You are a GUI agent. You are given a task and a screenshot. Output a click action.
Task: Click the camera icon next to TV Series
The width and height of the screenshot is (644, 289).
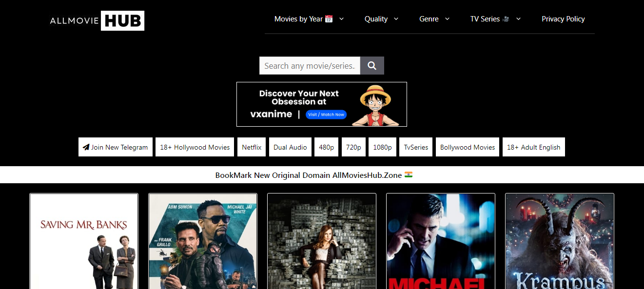(506, 19)
